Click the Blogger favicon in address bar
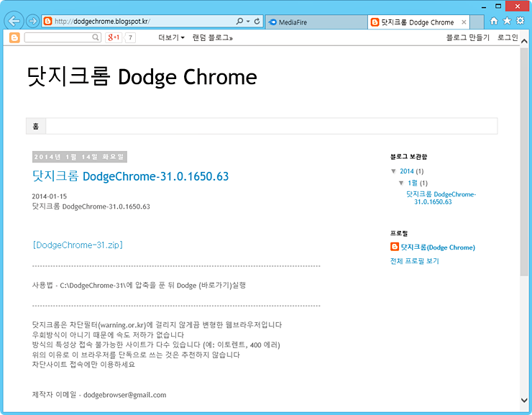 48,22
